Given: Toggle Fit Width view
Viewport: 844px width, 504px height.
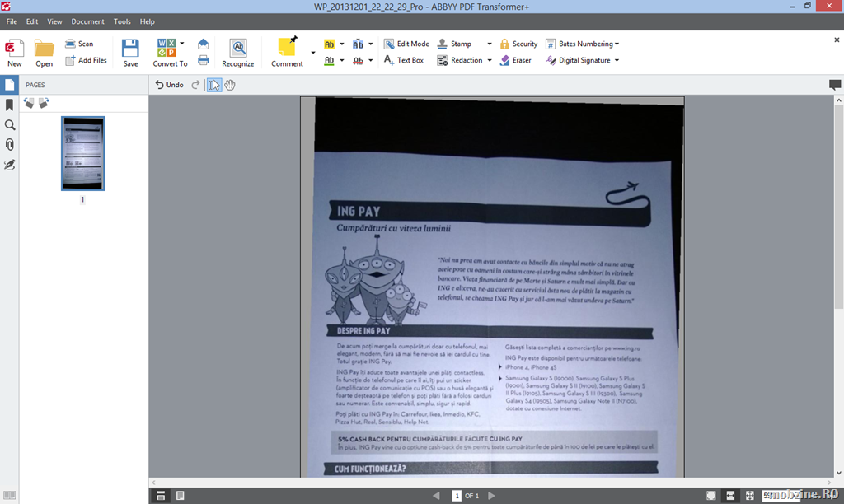Looking at the screenshot, I should coord(730,496).
